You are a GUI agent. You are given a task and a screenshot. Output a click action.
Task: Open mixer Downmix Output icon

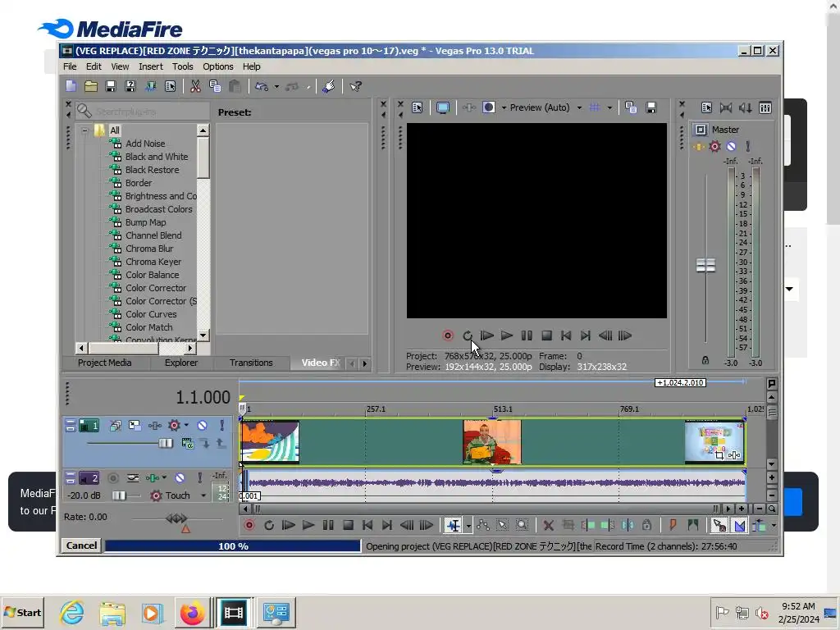726,107
